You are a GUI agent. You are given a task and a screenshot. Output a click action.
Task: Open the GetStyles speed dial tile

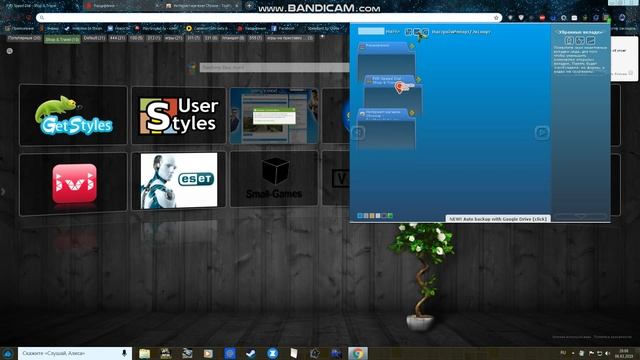pyautogui.click(x=73, y=115)
